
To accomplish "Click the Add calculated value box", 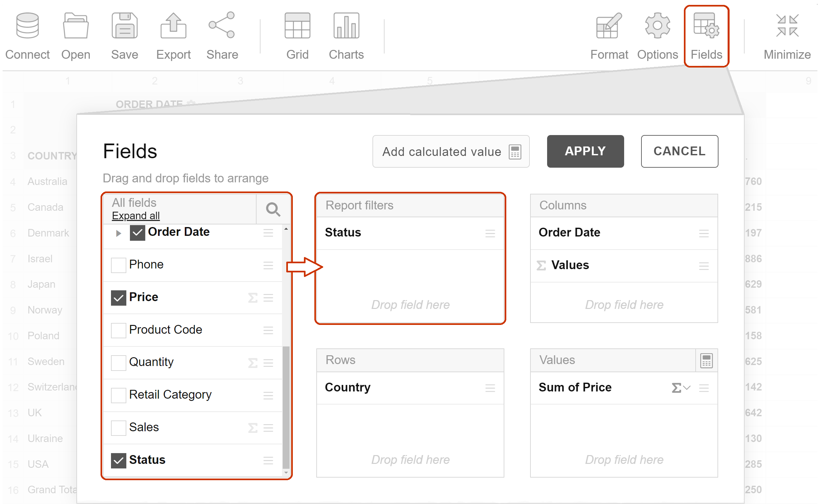I will coord(450,152).
